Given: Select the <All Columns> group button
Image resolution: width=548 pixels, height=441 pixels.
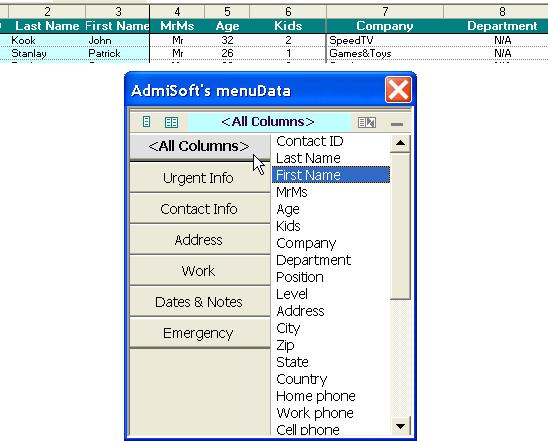Looking at the screenshot, I should point(199,147).
